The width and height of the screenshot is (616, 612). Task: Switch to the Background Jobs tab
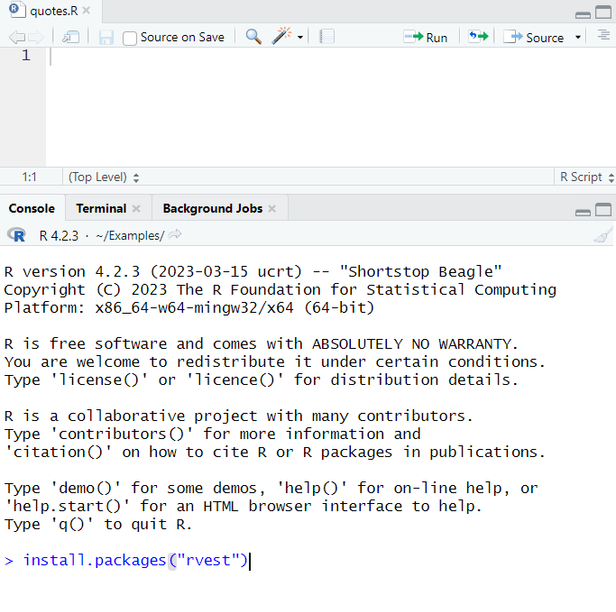(213, 208)
